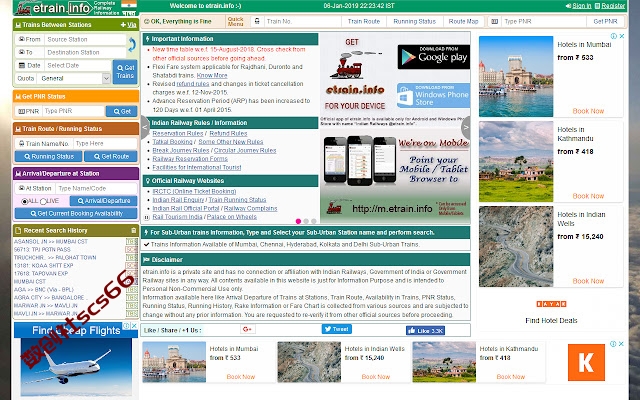Click recent search MARWAR JN >> MAVLI JN
The image size is (640, 400).
point(46,305)
